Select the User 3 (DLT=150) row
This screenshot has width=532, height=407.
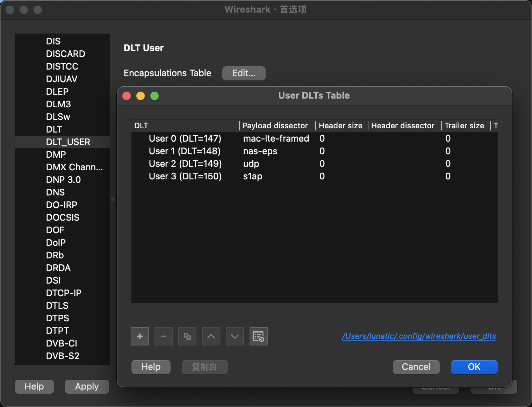point(315,176)
